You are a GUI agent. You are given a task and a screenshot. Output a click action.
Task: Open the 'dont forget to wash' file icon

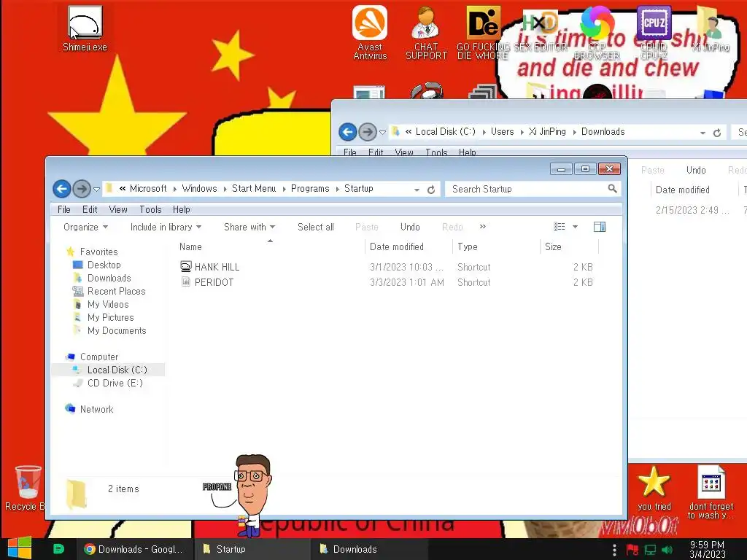pyautogui.click(x=711, y=492)
